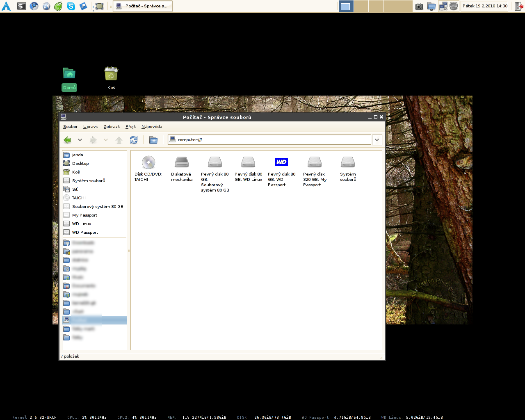Select the Disketová mechanika floppy icon
This screenshot has height=420, width=525.
coord(182,162)
